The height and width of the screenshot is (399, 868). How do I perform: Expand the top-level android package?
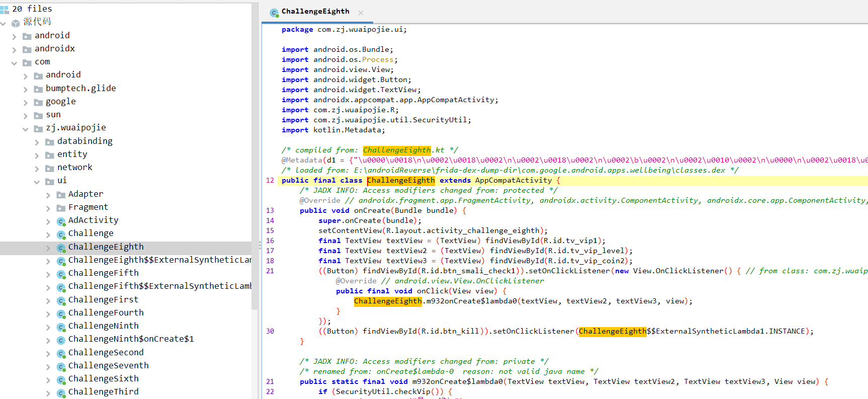14,36
